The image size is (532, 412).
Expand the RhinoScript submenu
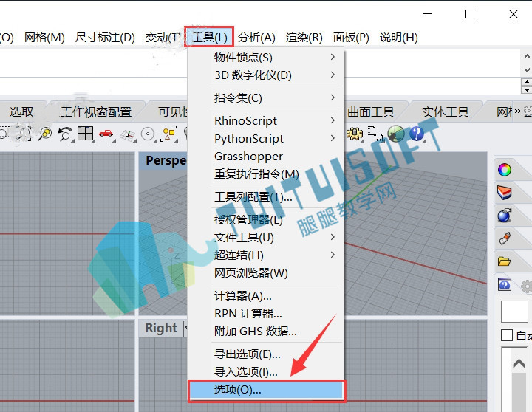pos(265,120)
